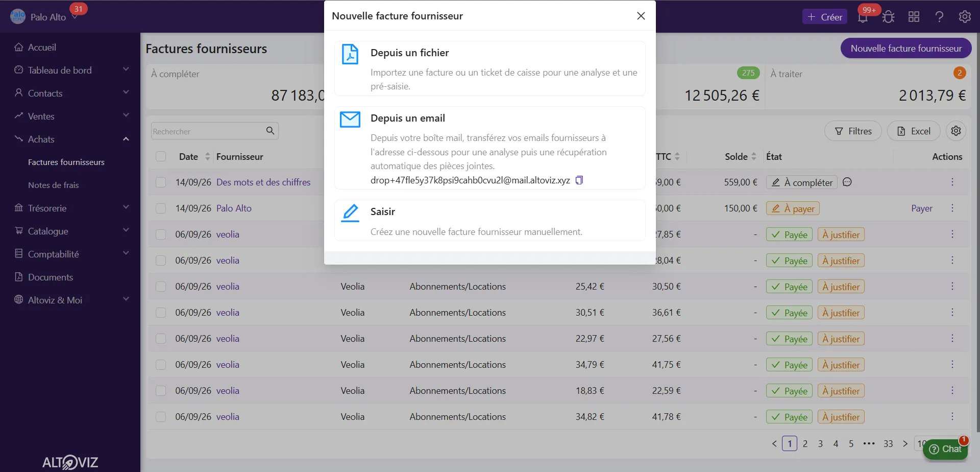
Task: Open actions menu for Des mots et des chiffres
Action: (x=952, y=182)
